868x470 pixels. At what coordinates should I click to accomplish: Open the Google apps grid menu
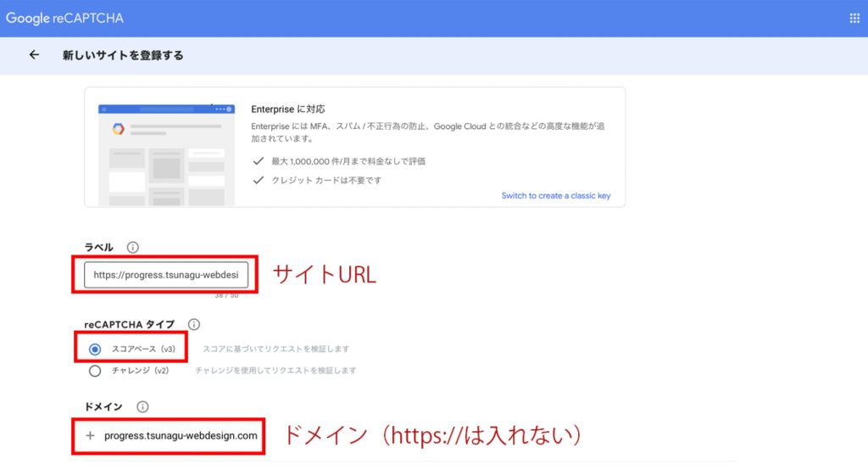click(x=854, y=18)
